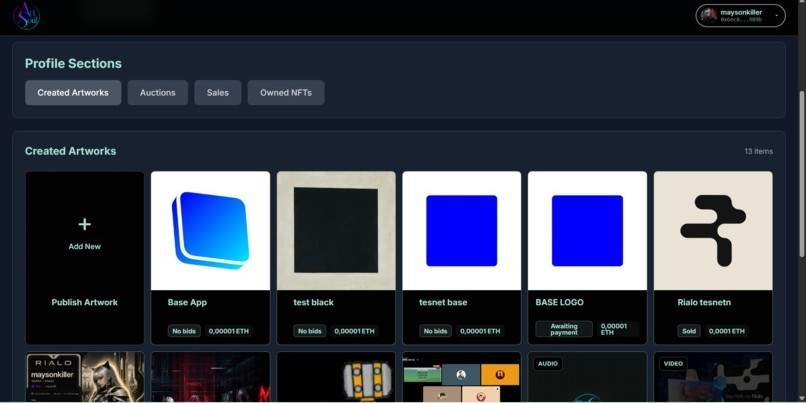The image size is (806, 403).
Task: Open the video-call collage artwork thumbnail
Action: pos(462,377)
